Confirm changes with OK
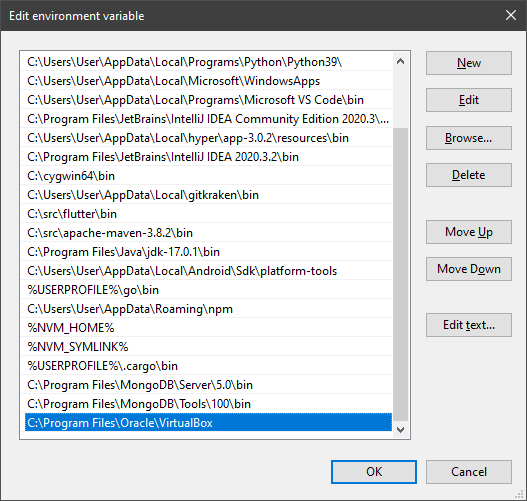 tap(374, 472)
